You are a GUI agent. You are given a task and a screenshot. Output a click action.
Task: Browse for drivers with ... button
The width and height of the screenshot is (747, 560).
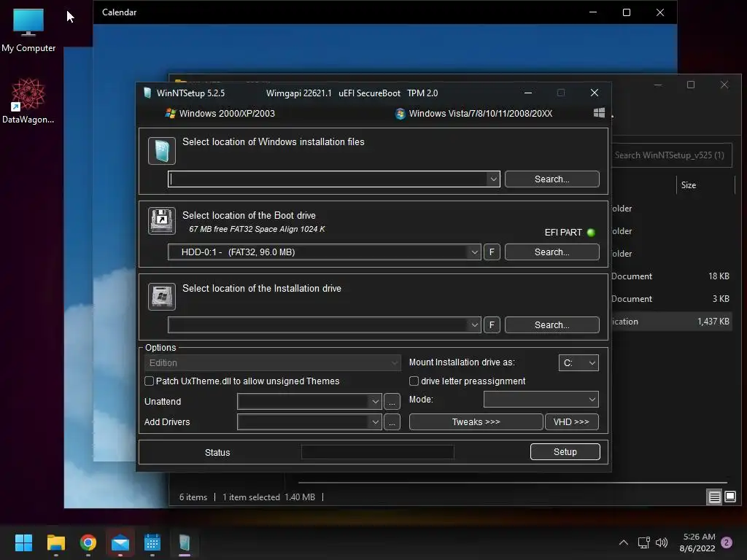tap(392, 422)
